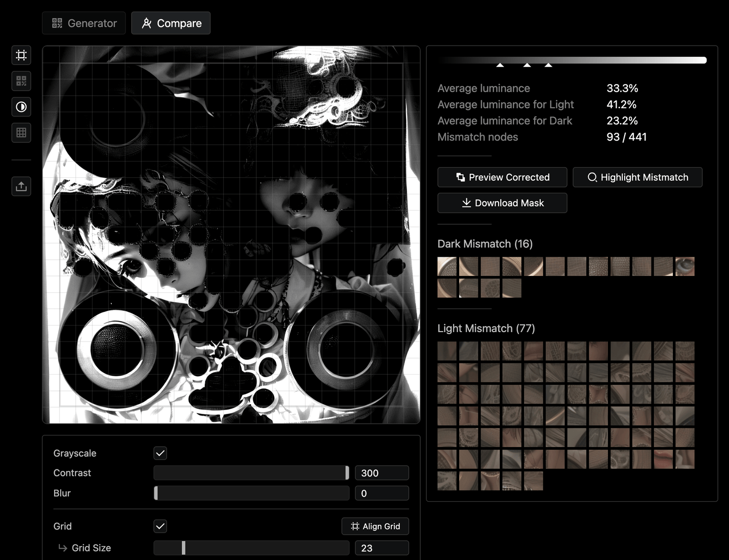Click the grid table icon in sidebar
This screenshot has height=560, width=729.
[x=21, y=133]
